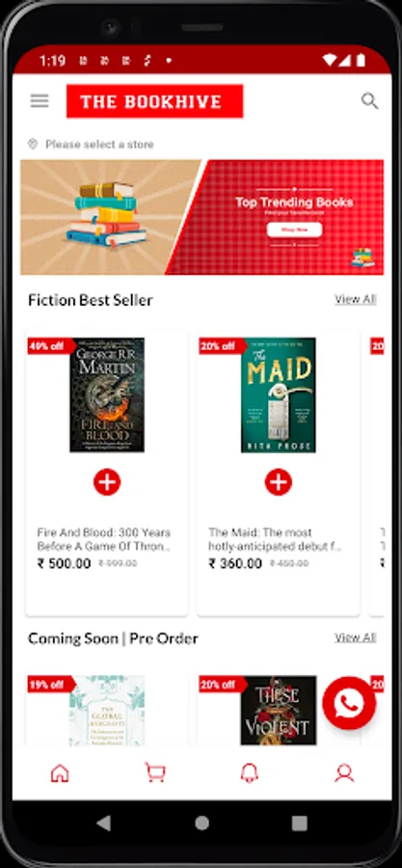The image size is (402, 868).
Task: Choose a store via Please select a store
Action: [99, 145]
